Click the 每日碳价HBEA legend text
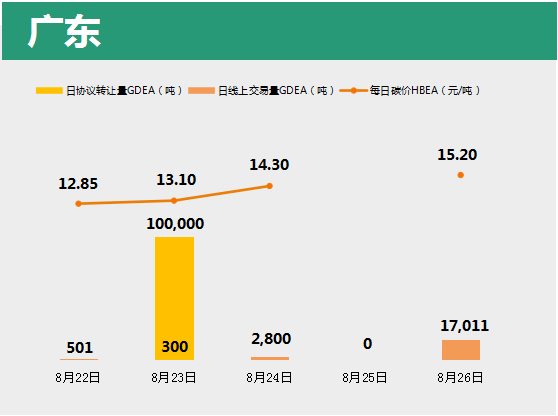The height and width of the screenshot is (416, 558). (425, 91)
